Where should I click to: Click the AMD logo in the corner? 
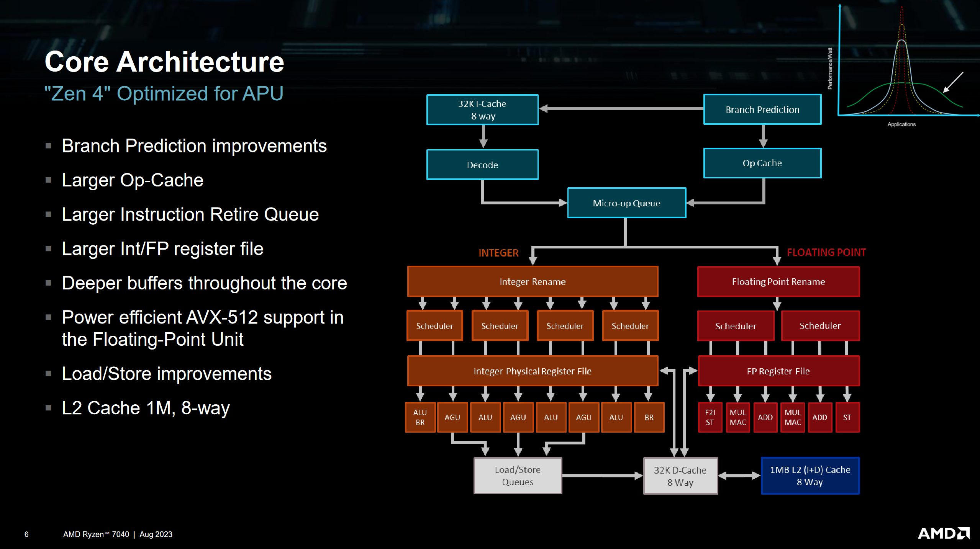tap(943, 533)
